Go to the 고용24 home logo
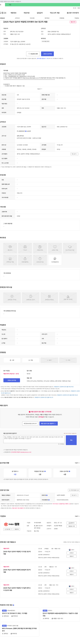The width and height of the screenshot is (80, 644). coord(3,13)
